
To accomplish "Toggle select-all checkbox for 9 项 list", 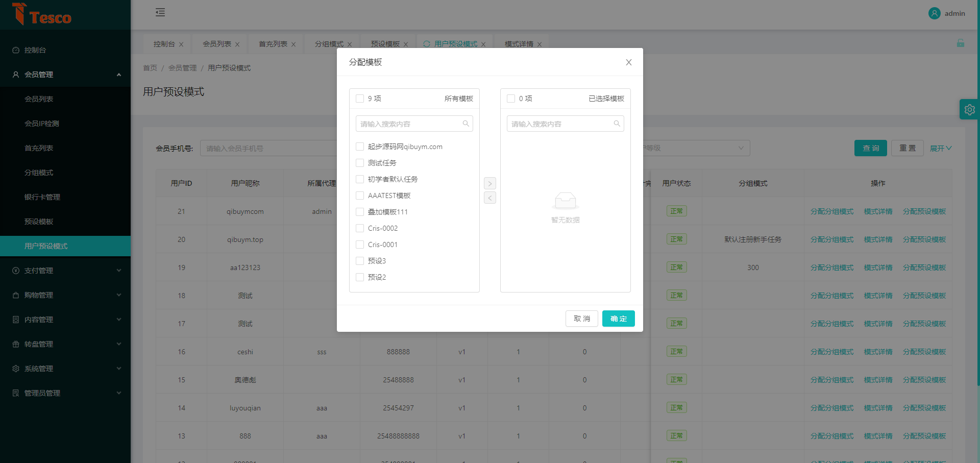I will (x=360, y=99).
